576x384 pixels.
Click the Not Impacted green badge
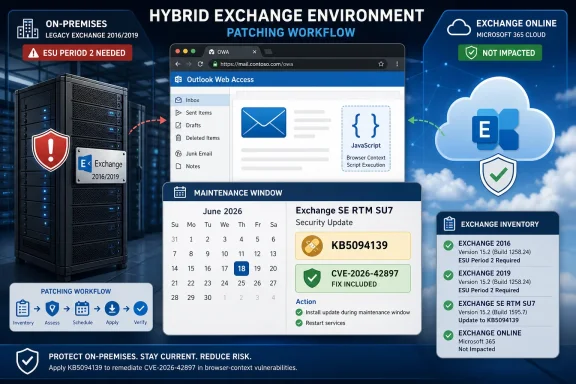pos(500,53)
